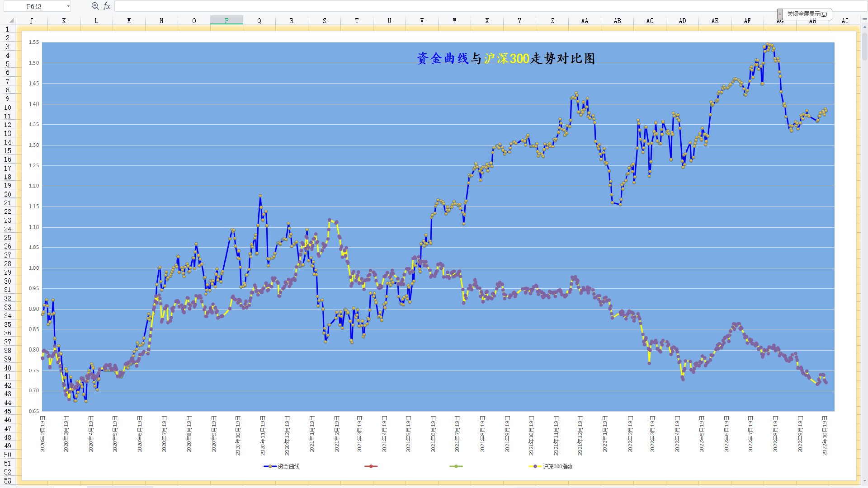Click the 2021年6月19日 axis label
Viewport: 868px width, 488px height.
point(433,434)
